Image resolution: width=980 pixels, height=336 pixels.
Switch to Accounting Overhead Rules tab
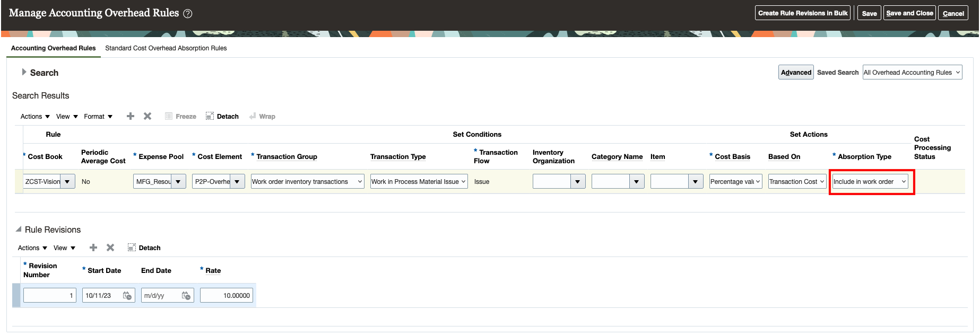pyautogui.click(x=53, y=48)
